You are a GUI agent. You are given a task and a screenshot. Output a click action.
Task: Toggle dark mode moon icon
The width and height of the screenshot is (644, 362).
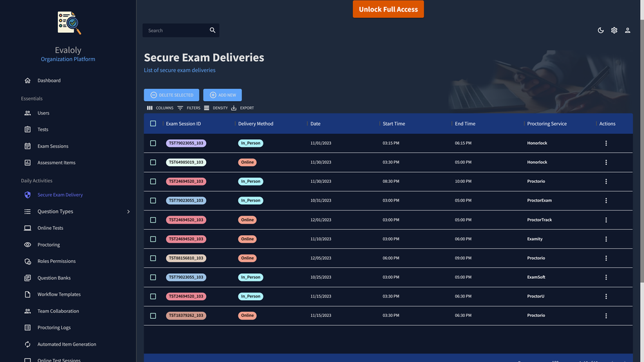coord(600,30)
